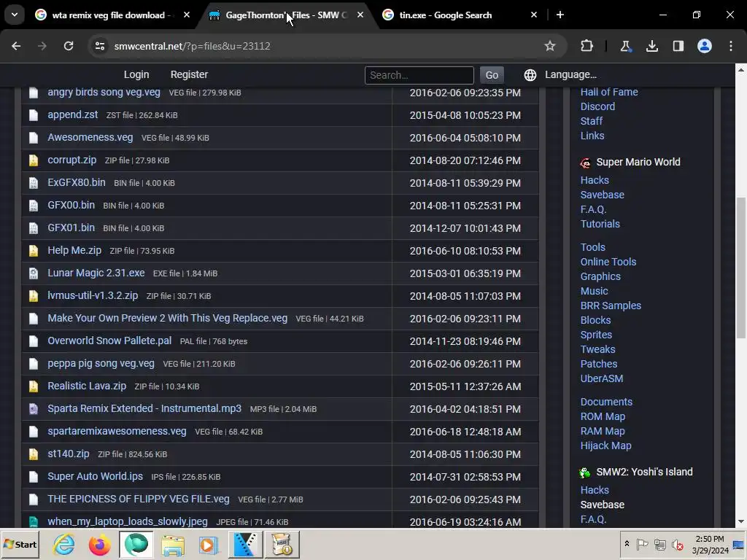The image size is (747, 560).
Task: Click the volume muted tray icon
Action: pos(677,544)
